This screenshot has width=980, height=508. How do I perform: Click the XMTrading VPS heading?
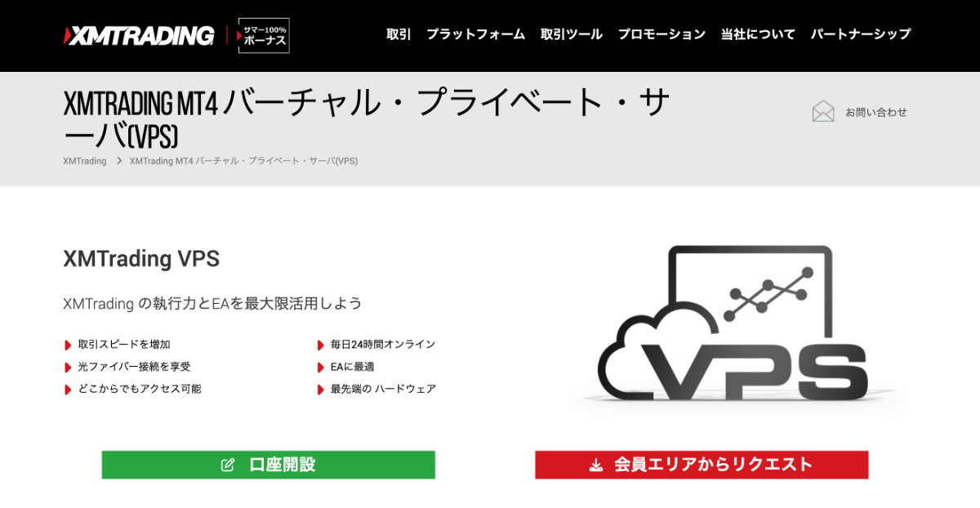(141, 259)
